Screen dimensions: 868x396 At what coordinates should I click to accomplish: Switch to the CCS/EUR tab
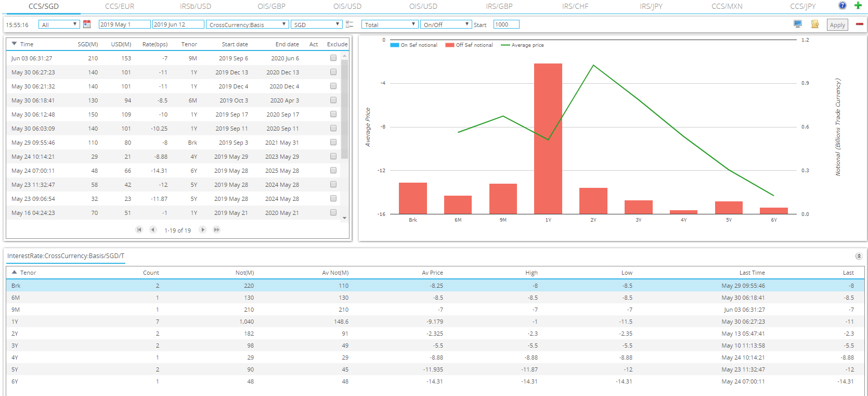(120, 6)
